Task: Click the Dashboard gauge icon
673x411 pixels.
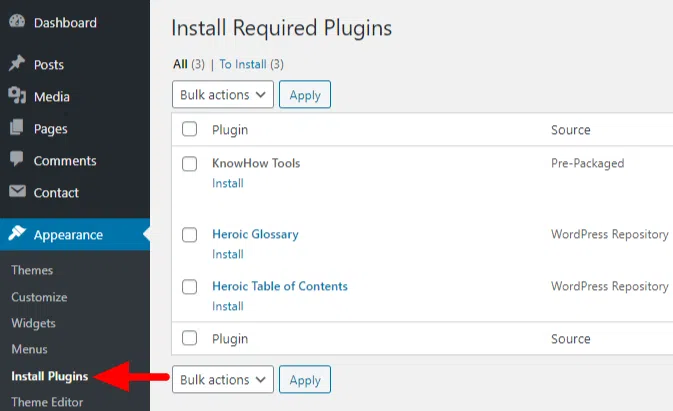Action: 17,22
